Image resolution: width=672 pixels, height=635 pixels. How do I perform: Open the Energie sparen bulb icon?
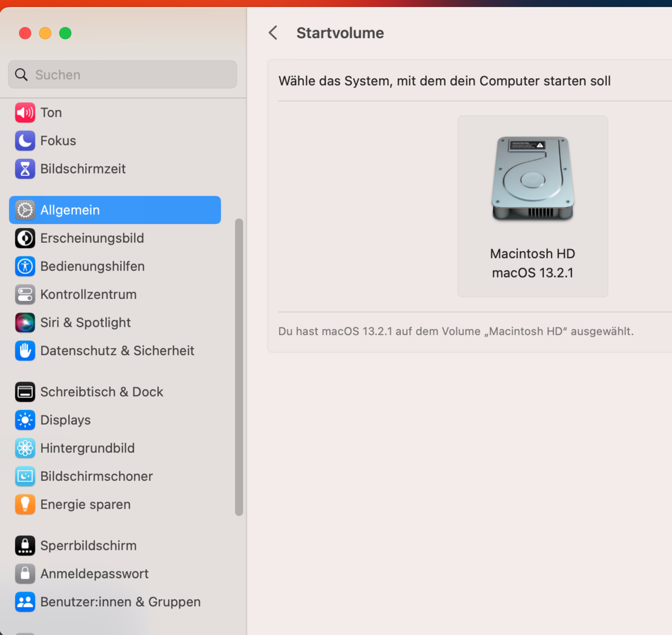[25, 504]
